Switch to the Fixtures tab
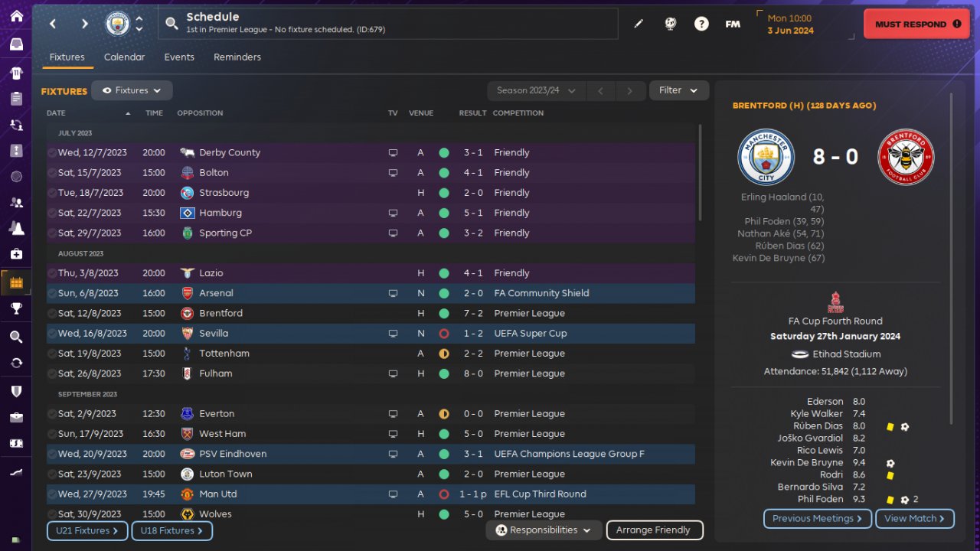This screenshot has height=551, width=980. coord(67,57)
